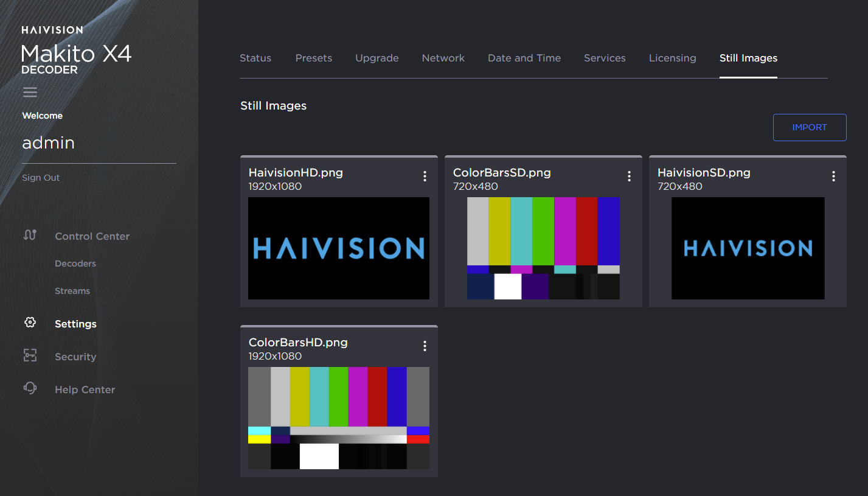Open Decoders in the sidebar
Viewport: 868px width, 496px height.
(75, 264)
